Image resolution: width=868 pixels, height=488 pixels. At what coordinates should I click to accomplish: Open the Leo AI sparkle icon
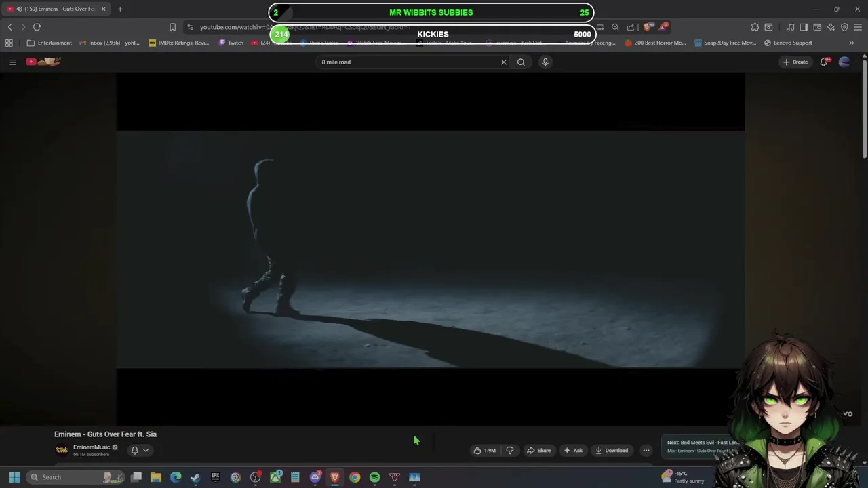pos(831,27)
